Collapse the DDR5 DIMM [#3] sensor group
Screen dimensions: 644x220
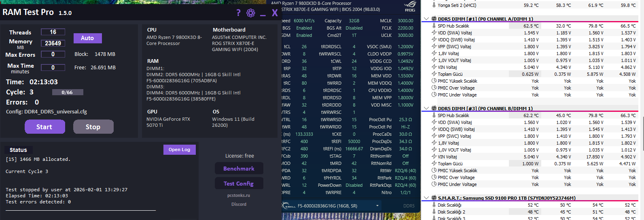(426, 108)
